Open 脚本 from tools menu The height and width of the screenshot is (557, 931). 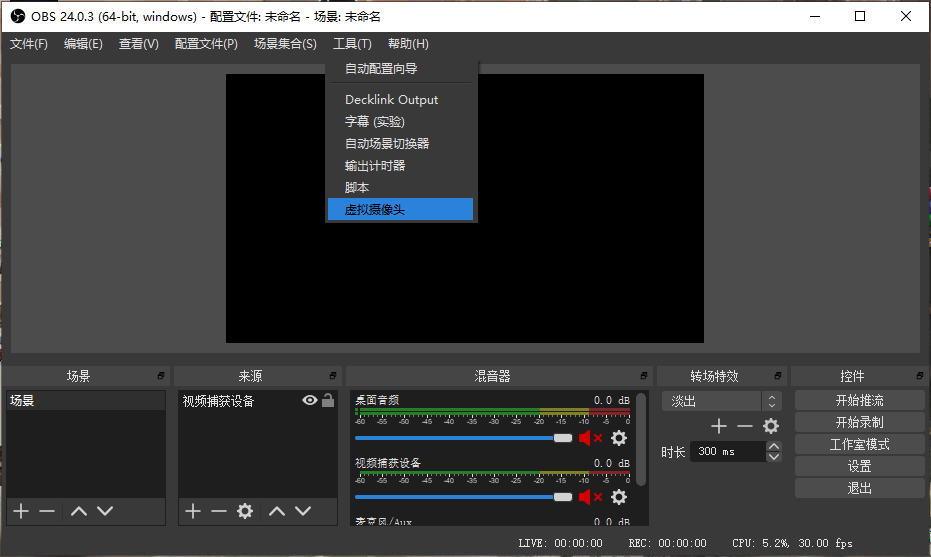(401, 188)
